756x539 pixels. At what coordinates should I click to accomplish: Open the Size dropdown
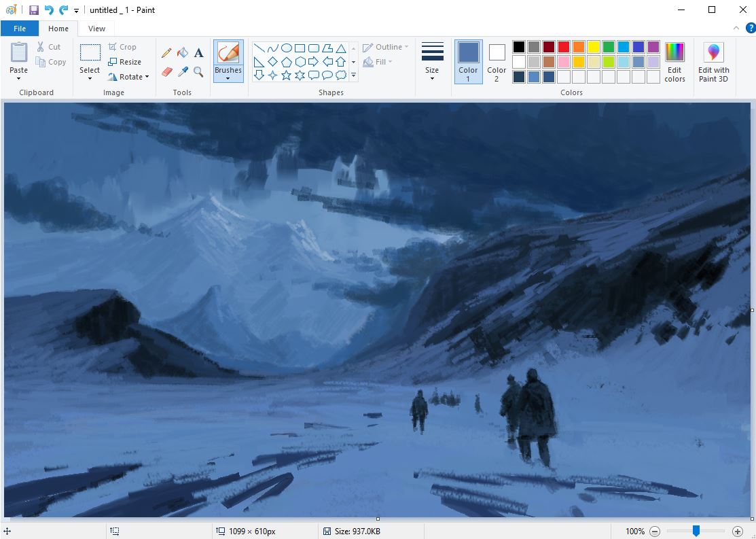[x=433, y=62]
